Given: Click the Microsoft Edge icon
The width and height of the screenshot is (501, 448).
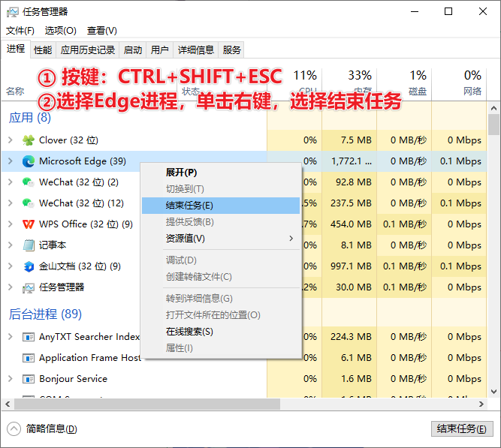Looking at the screenshot, I should coord(29,161).
